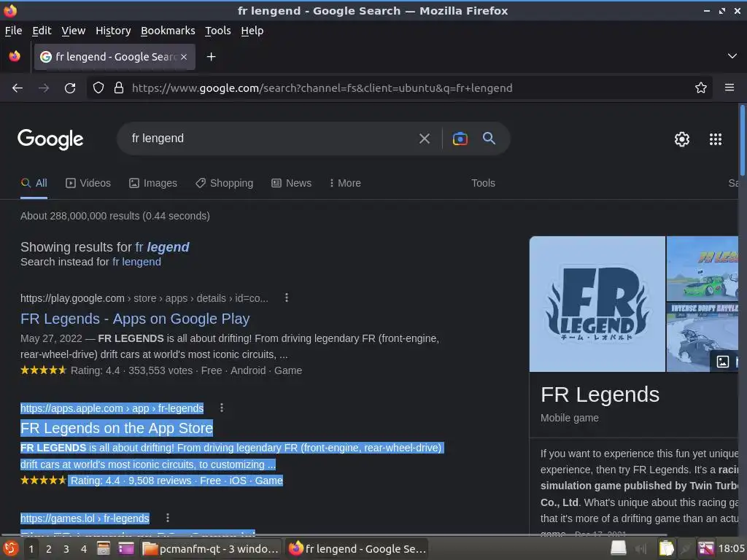The height and width of the screenshot is (560, 747).
Task: Open the FR Legend logo thumbnail
Action: click(597, 304)
